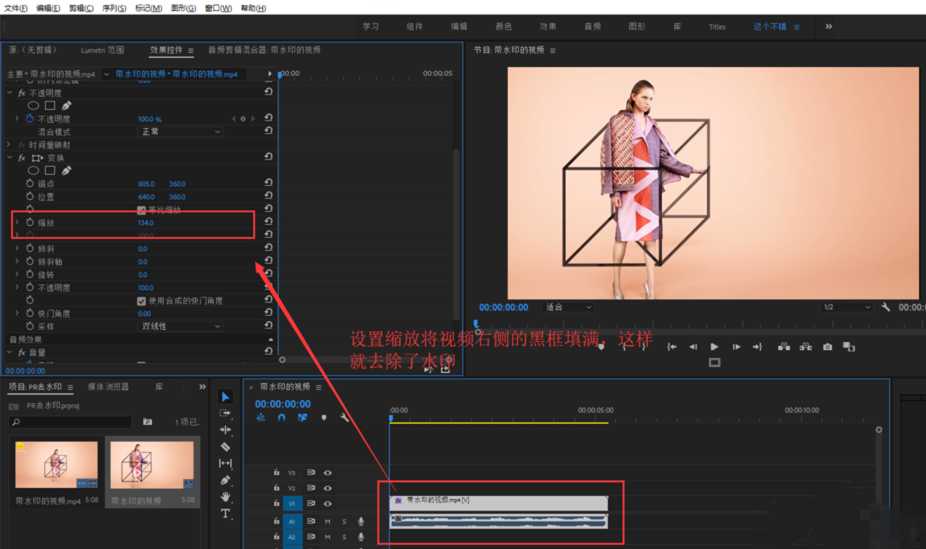926x549 pixels.
Task: Toggle the 使用合成的快门角度 checkbox
Action: (141, 301)
